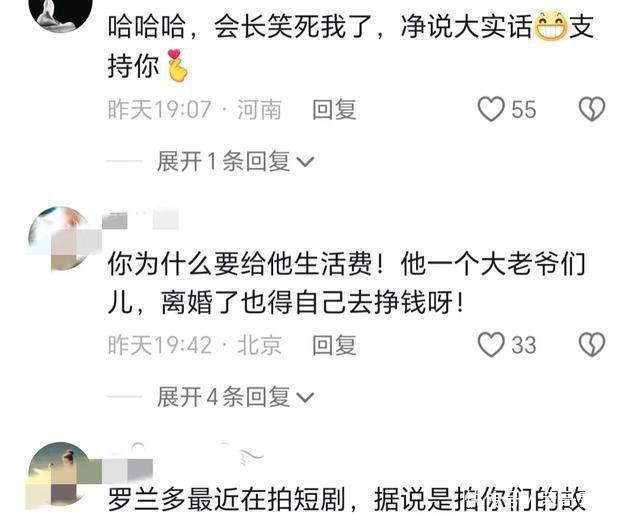Like the 北京 comment with 33 likes
The height and width of the screenshot is (514, 640).
coord(491,345)
